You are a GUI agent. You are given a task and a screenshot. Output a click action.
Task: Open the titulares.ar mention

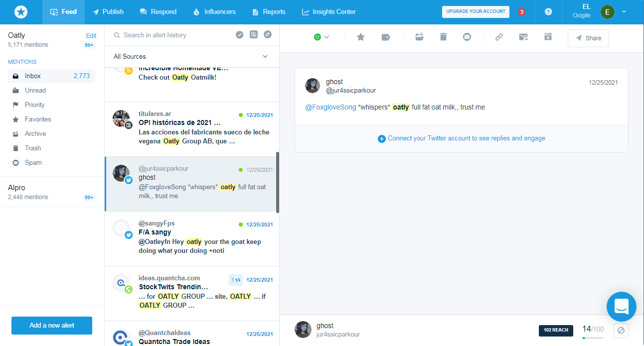pos(191,129)
